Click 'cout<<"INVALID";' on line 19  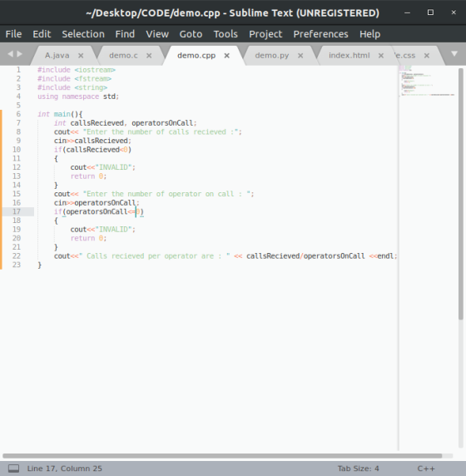coord(102,229)
